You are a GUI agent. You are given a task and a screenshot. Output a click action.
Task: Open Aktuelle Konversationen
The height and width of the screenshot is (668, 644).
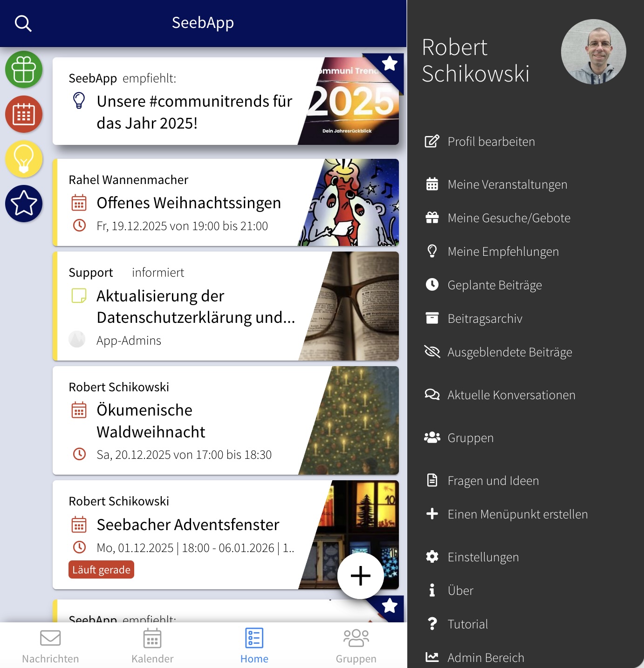pos(511,395)
